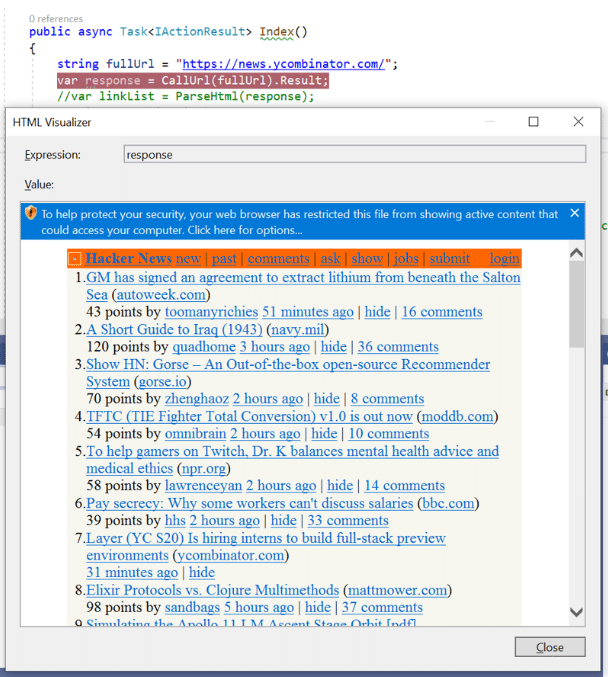Close the HTML Visualizer with the X
Screen dimensions: 608x677
point(578,122)
